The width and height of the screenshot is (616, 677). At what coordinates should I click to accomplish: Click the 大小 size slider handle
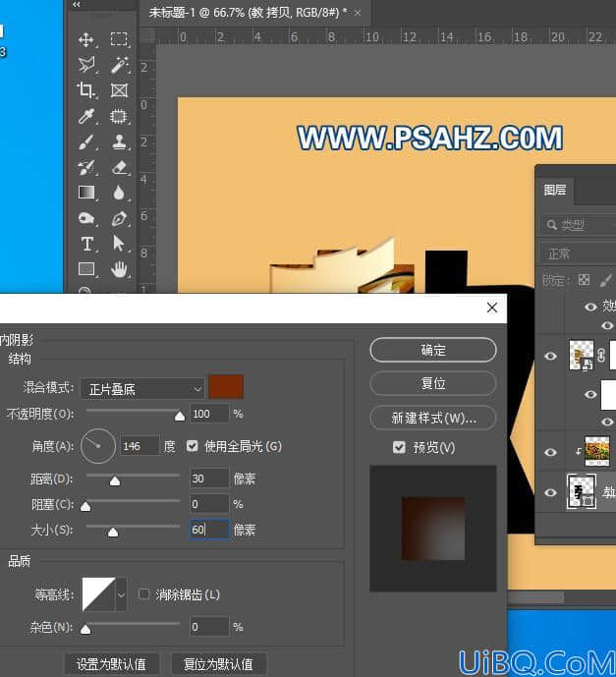(x=113, y=532)
